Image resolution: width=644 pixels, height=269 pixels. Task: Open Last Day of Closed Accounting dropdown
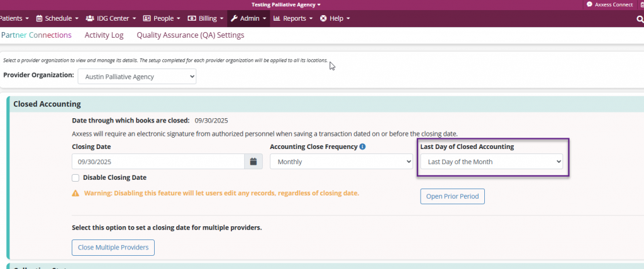coord(491,162)
